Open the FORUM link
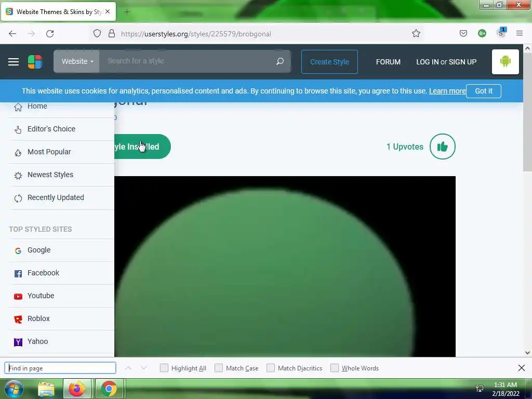The height and width of the screenshot is (399, 532). [388, 62]
